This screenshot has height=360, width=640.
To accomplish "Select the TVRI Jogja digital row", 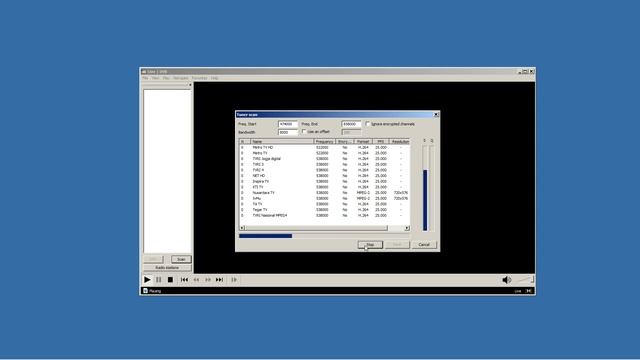I will (x=324, y=159).
